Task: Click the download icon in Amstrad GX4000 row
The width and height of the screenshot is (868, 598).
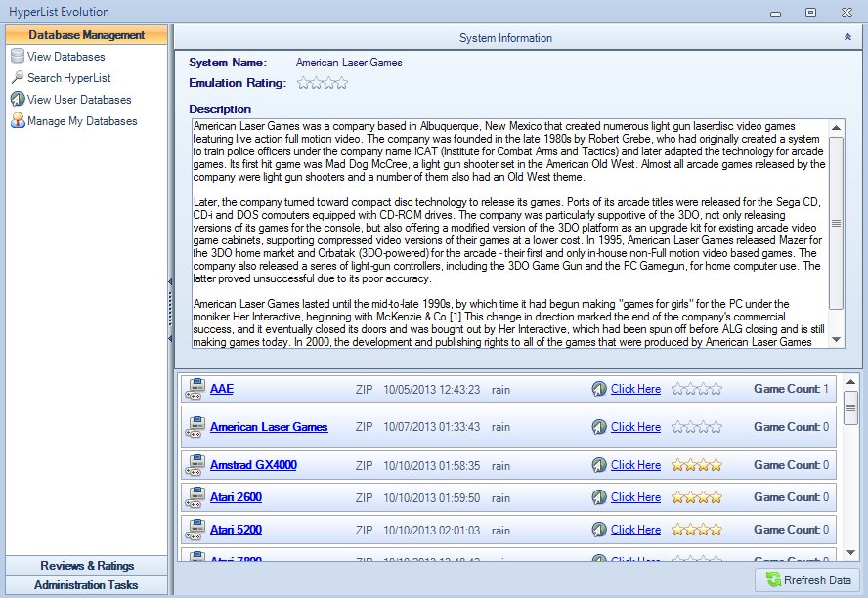Action: [599, 465]
